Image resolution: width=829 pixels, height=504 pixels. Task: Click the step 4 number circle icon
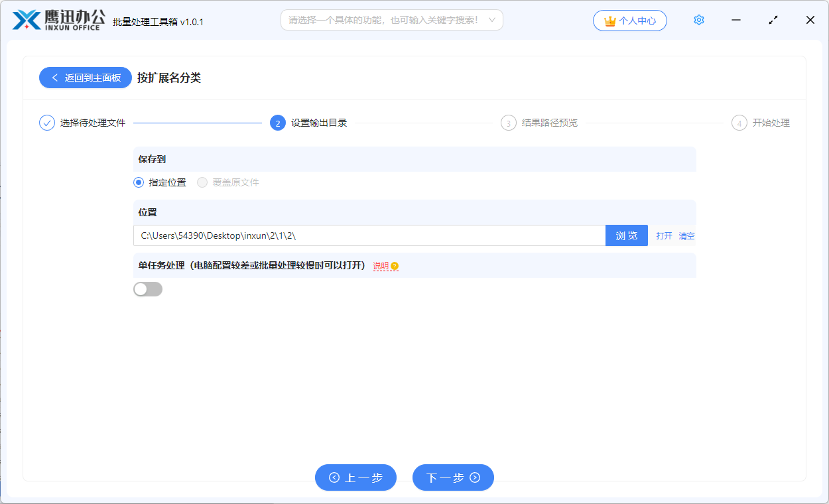pyautogui.click(x=739, y=123)
